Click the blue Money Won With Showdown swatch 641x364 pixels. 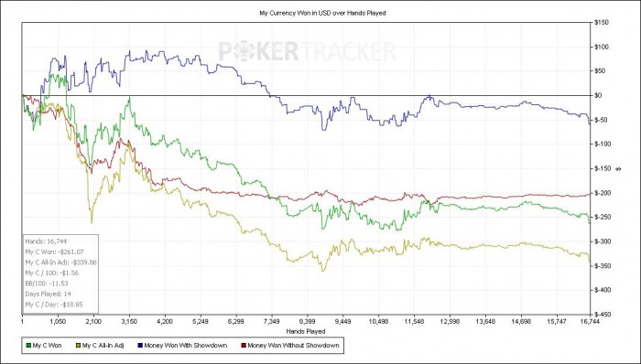coord(140,346)
